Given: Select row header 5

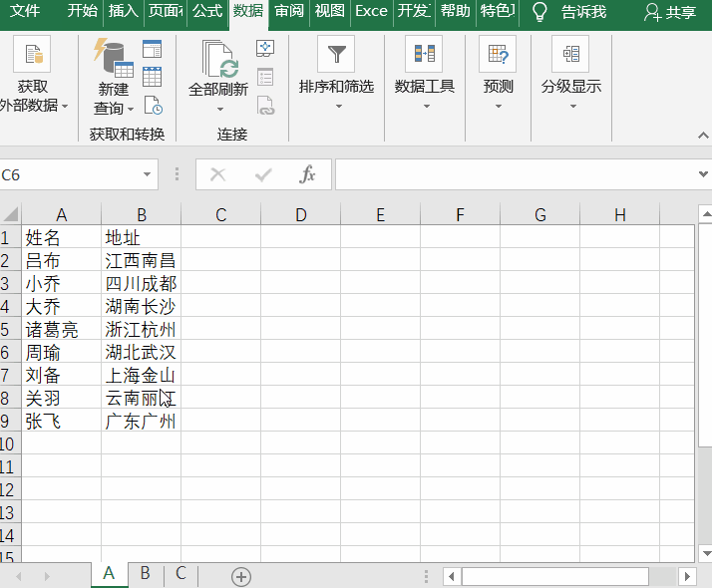Looking at the screenshot, I should coord(10,330).
